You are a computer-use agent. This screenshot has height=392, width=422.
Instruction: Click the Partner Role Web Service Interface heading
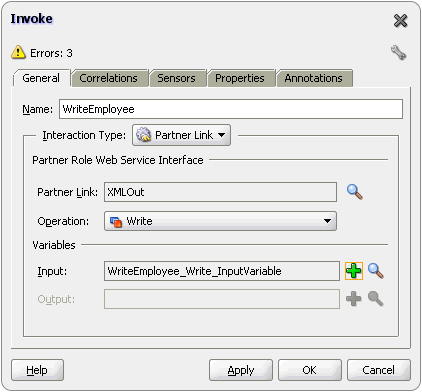point(118,160)
